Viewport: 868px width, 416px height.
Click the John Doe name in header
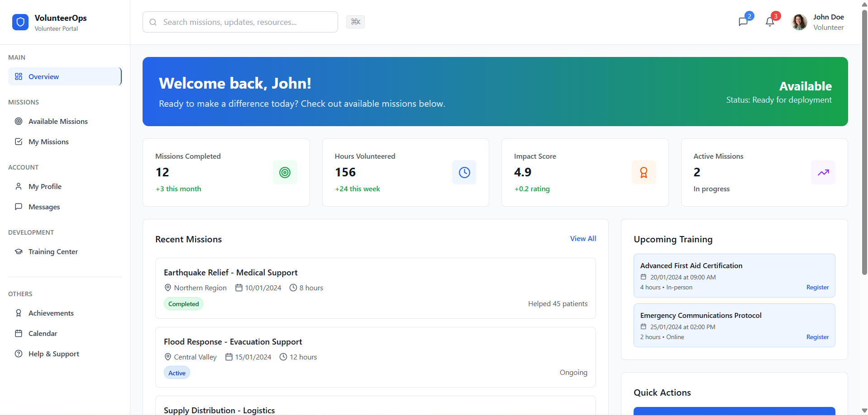(x=828, y=17)
